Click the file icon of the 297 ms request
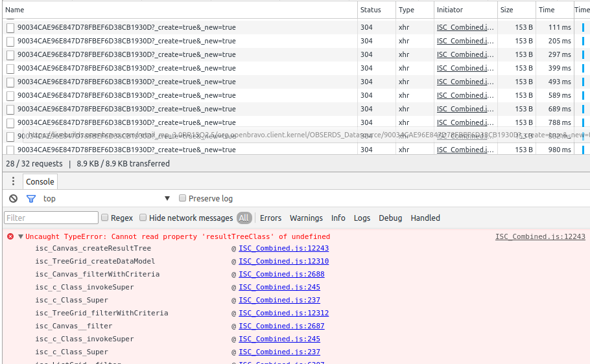Screen dimensions: 590x364 coord(10,55)
